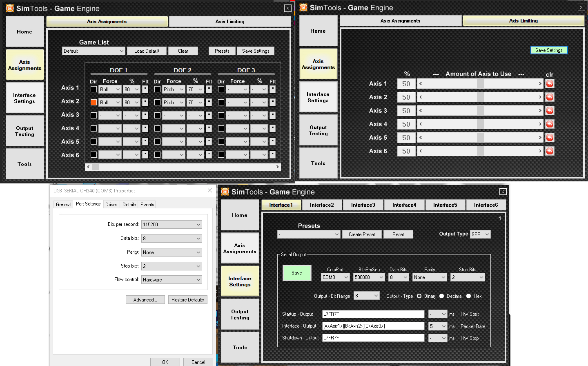The width and height of the screenshot is (588, 366).
Task: Click the Create Preset button
Action: pyautogui.click(x=362, y=234)
